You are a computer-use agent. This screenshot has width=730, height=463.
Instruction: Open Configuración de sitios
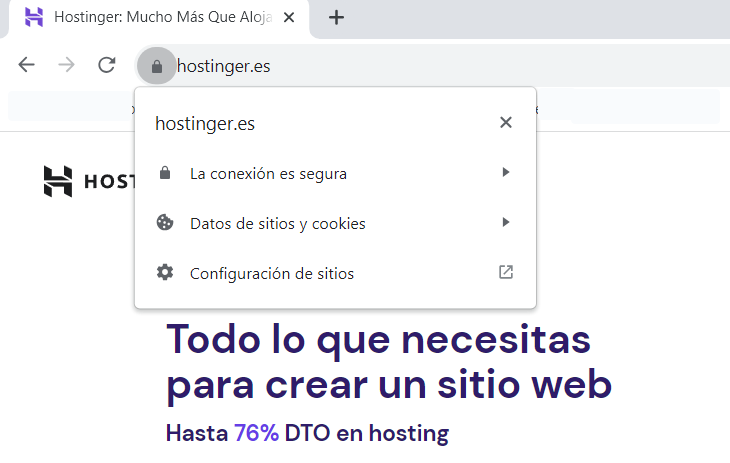(335, 273)
